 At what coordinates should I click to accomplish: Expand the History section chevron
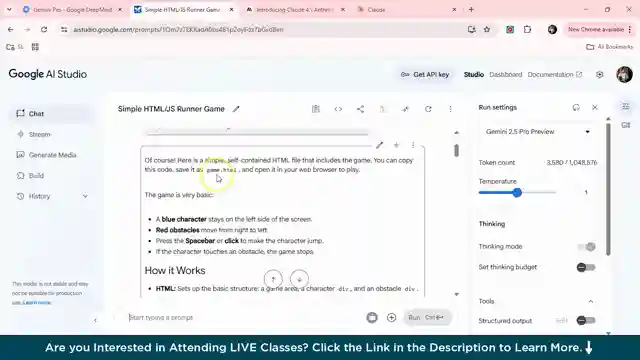(x=85, y=196)
